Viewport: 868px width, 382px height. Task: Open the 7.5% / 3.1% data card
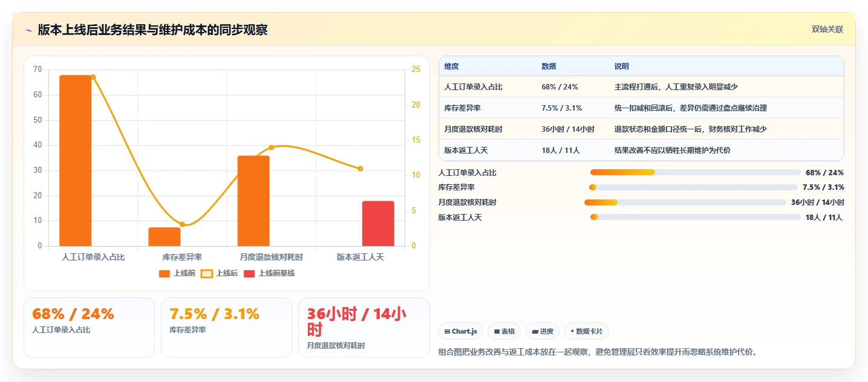(226, 327)
